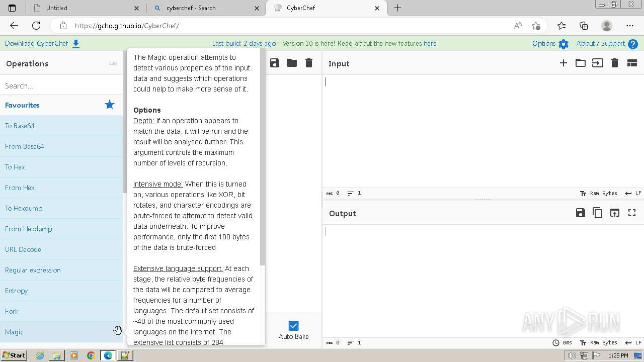Select URL Decode operation
Image resolution: width=644 pixels, height=362 pixels.
[x=61, y=249]
